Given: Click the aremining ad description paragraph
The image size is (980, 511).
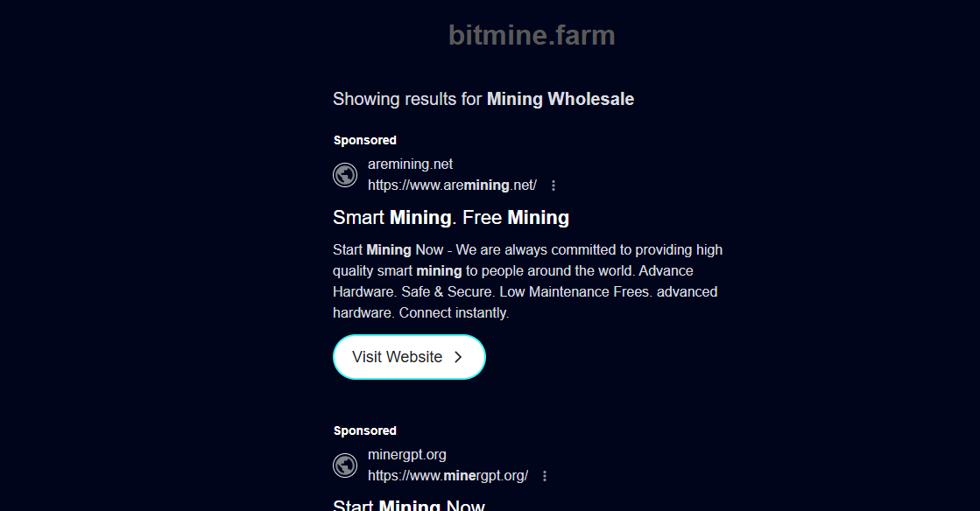Looking at the screenshot, I should coord(527,281).
